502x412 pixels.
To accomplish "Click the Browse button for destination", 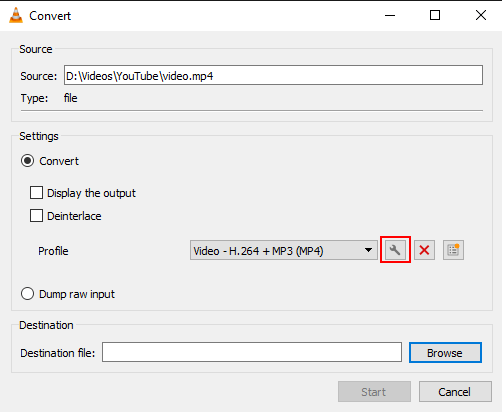I will [445, 353].
